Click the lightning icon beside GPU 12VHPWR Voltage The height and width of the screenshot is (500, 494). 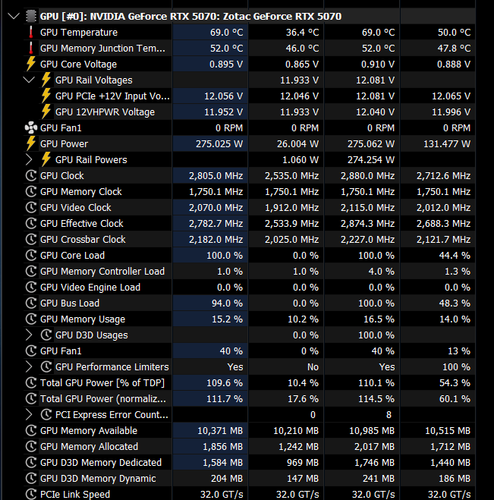coord(46,112)
